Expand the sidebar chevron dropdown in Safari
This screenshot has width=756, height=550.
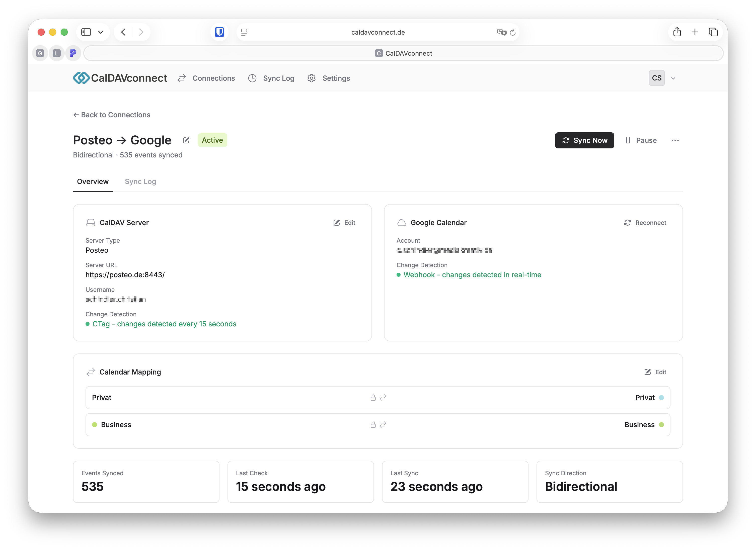(101, 32)
